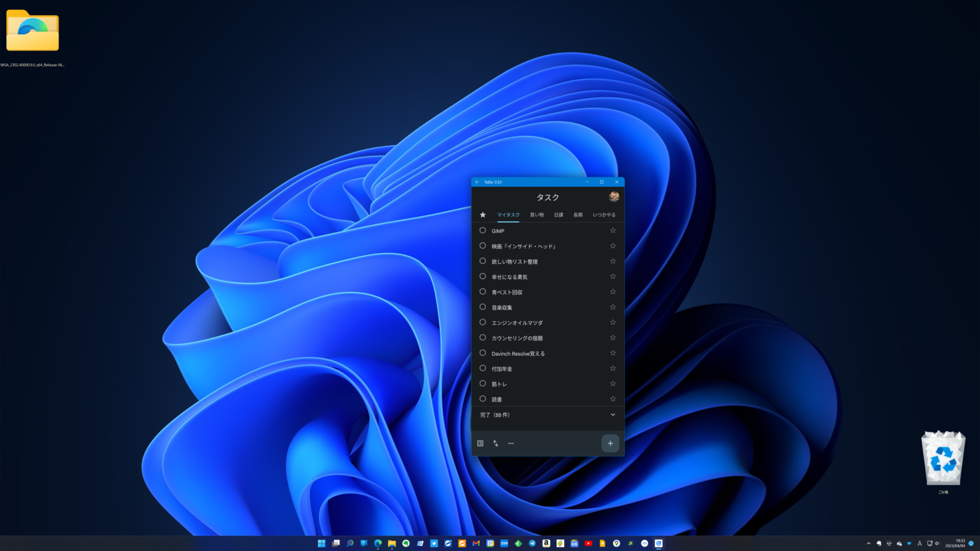980x551 pixels.
Task: Open the Windows Start menu
Action: 322,543
